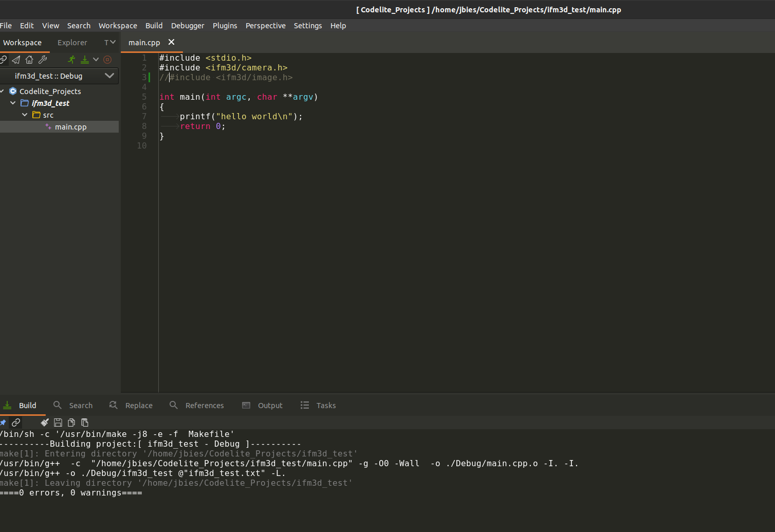Open workspace settings with the wrench icon
This screenshot has width=775, height=532.
click(x=42, y=59)
